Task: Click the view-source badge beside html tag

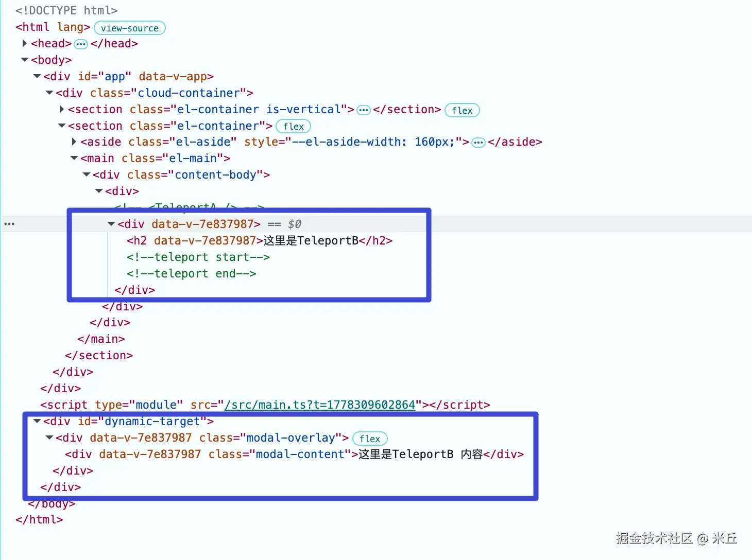Action: tap(130, 28)
